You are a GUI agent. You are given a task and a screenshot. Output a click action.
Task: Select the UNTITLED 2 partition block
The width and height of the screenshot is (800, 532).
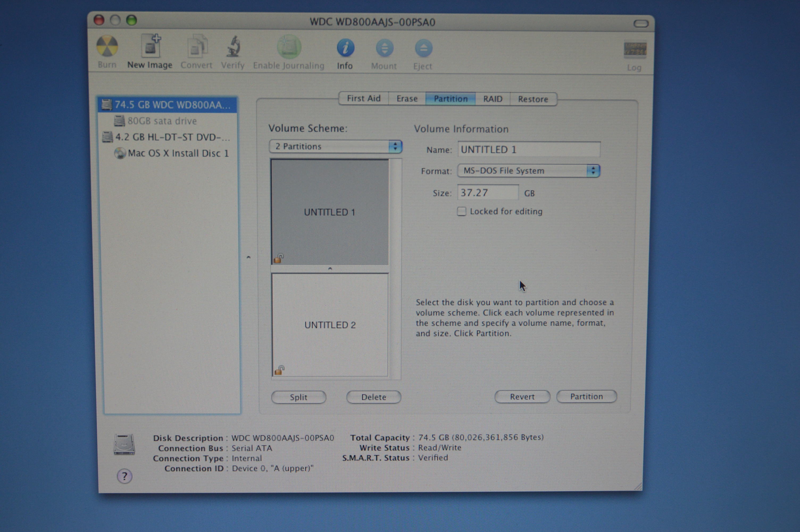(330, 325)
